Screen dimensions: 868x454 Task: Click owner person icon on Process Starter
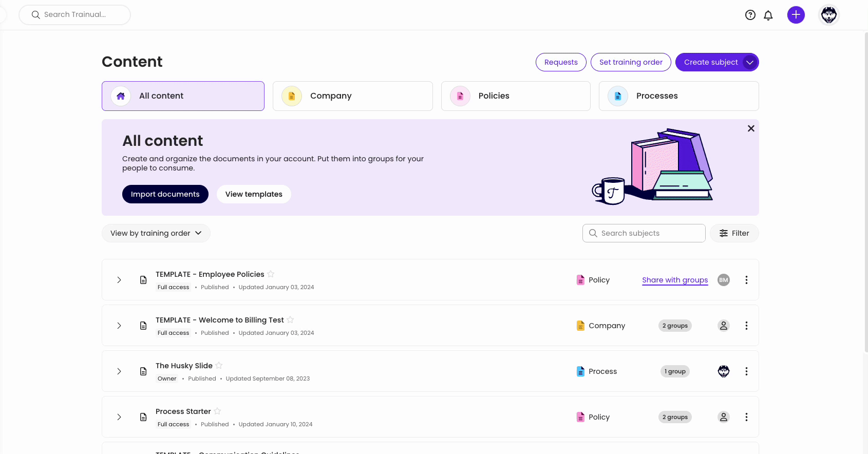724,417
